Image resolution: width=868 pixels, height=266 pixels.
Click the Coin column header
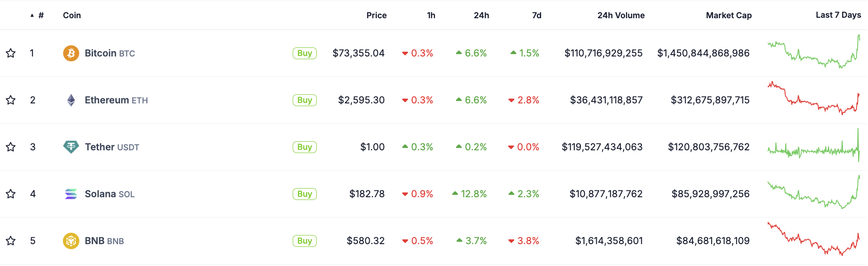point(72,15)
